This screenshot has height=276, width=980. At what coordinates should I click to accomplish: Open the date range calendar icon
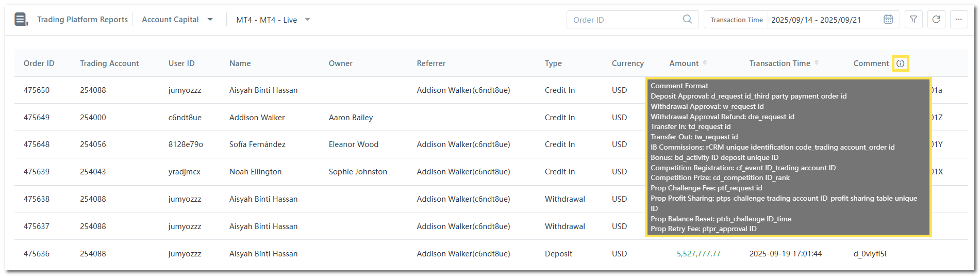pyautogui.click(x=888, y=19)
